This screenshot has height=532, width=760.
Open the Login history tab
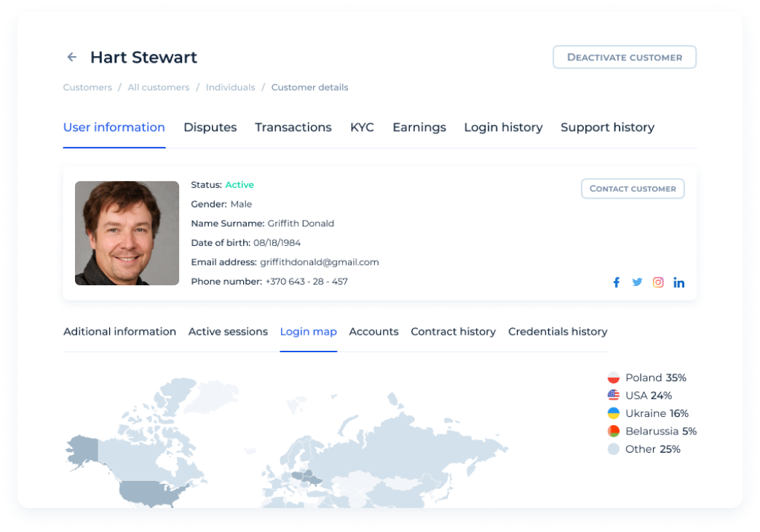pos(503,127)
